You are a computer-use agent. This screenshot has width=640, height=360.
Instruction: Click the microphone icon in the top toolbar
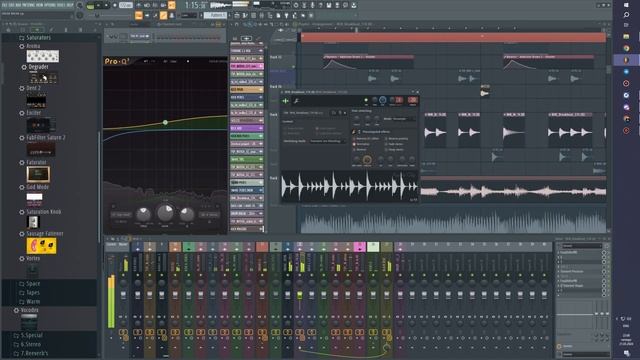click(x=313, y=5)
